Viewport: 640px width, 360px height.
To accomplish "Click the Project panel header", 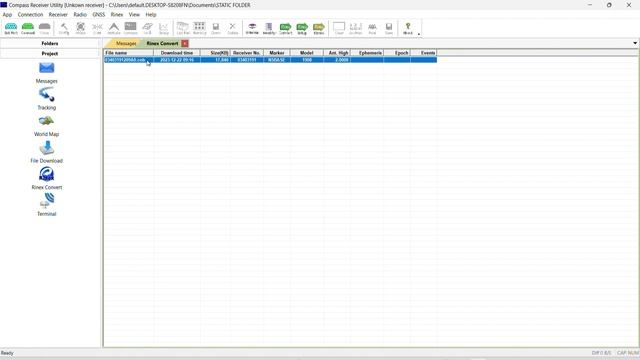I will tap(50, 53).
